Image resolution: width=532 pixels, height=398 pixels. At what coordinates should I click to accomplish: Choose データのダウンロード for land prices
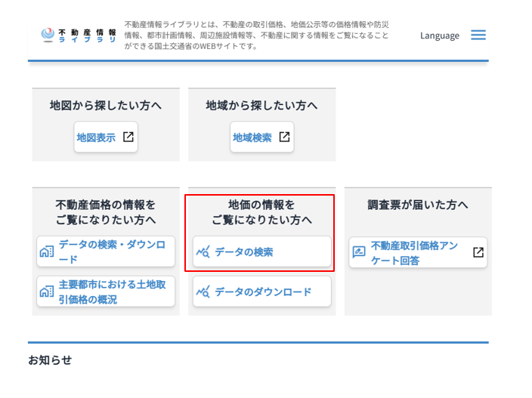(262, 292)
